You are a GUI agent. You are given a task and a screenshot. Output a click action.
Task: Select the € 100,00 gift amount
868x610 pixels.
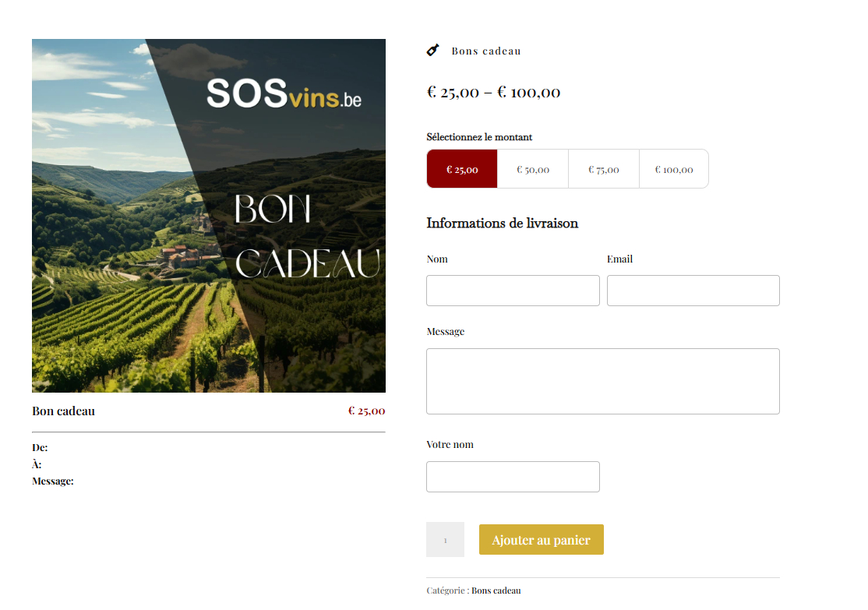point(674,169)
